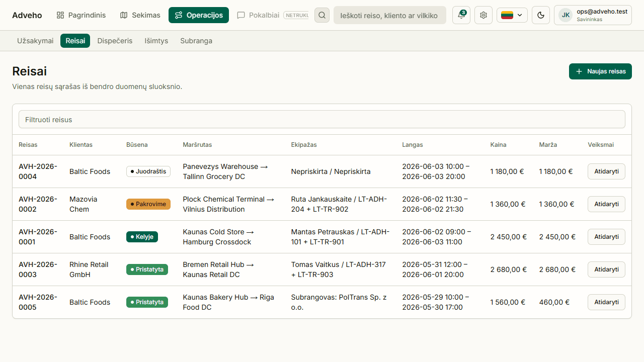Image resolution: width=644 pixels, height=362 pixels.
Task: Toggle dark mode moon icon
Action: coord(541,15)
